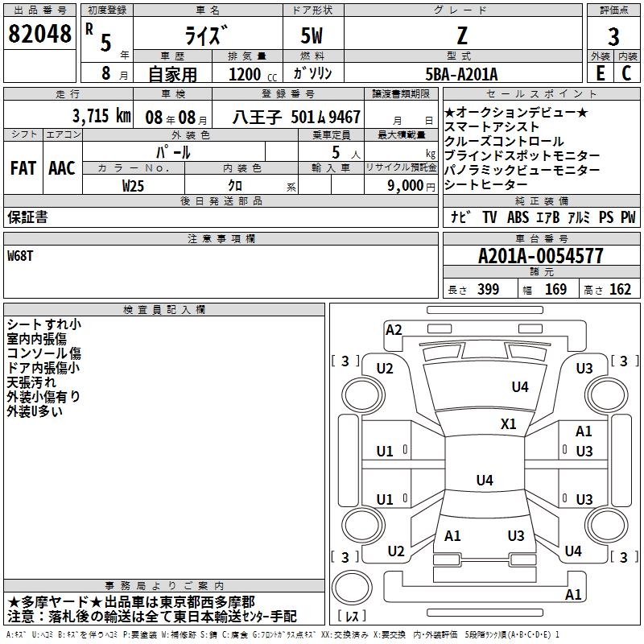This screenshot has width=644, height=644.
Task: Select the U4 mark on the hood
Action: pyautogui.click(x=520, y=386)
